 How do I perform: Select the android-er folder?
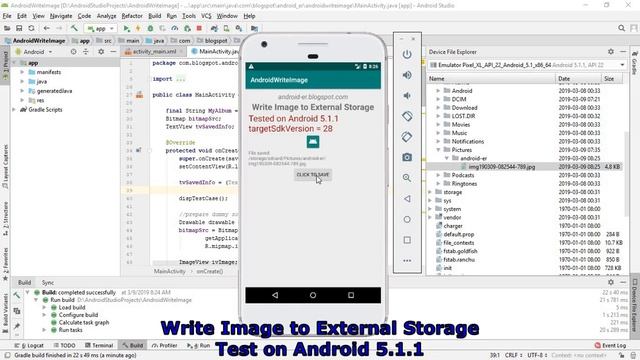tap(473, 158)
